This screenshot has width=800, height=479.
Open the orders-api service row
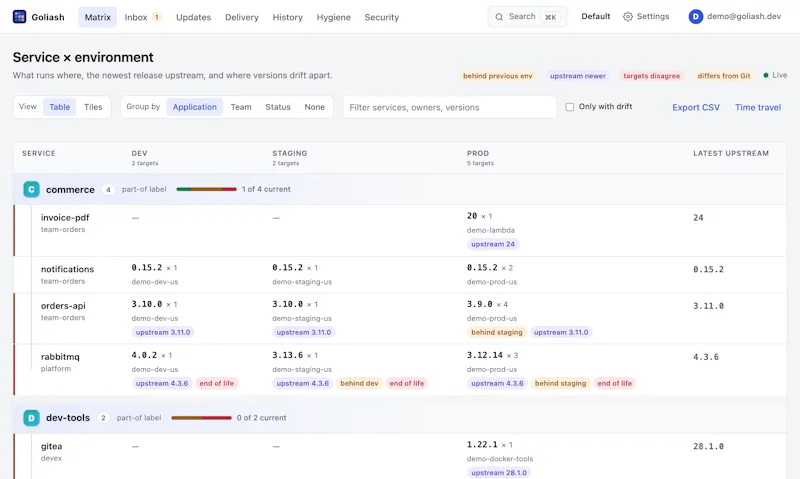pyautogui.click(x=399, y=318)
